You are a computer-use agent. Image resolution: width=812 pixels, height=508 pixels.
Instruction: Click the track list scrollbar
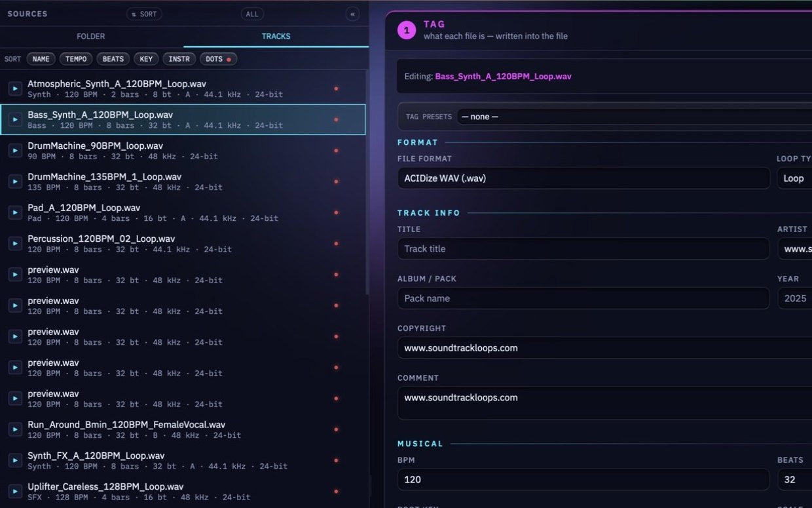pyautogui.click(x=367, y=184)
